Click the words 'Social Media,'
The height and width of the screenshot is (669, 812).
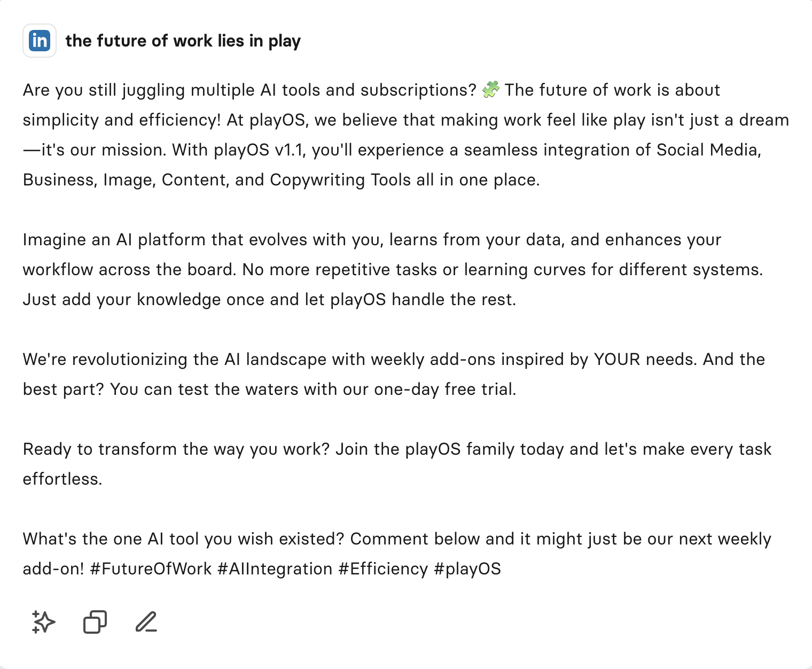(709, 150)
